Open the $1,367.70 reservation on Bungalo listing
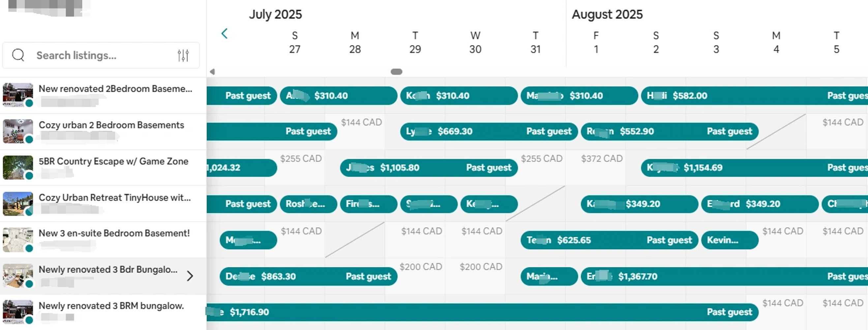 [725, 276]
